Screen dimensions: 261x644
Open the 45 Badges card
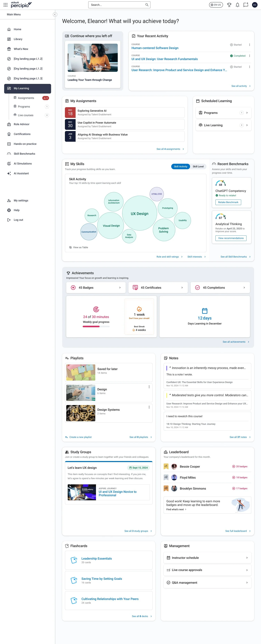click(x=96, y=288)
